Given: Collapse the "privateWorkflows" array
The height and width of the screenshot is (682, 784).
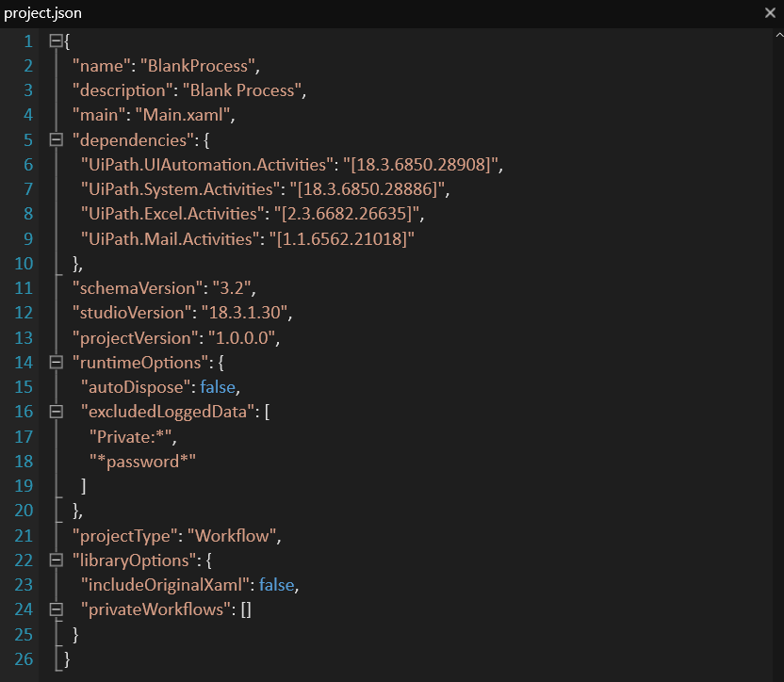Looking at the screenshot, I should click(x=56, y=609).
